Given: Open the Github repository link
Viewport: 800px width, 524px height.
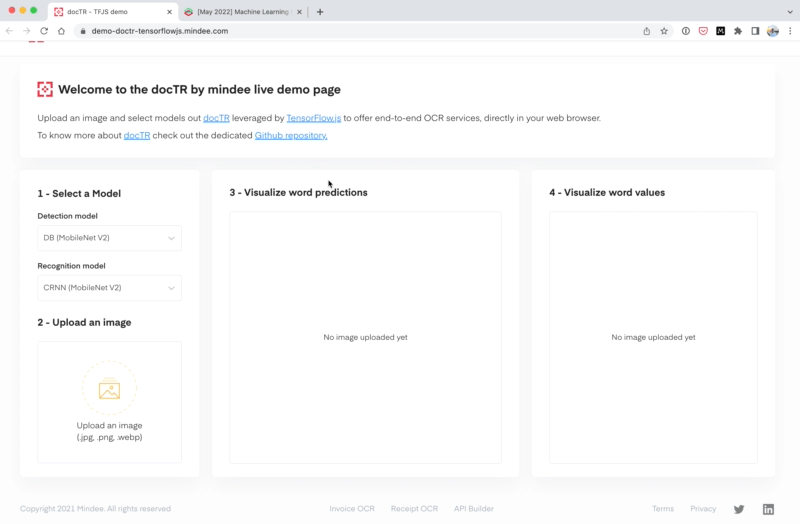Looking at the screenshot, I should (x=291, y=135).
